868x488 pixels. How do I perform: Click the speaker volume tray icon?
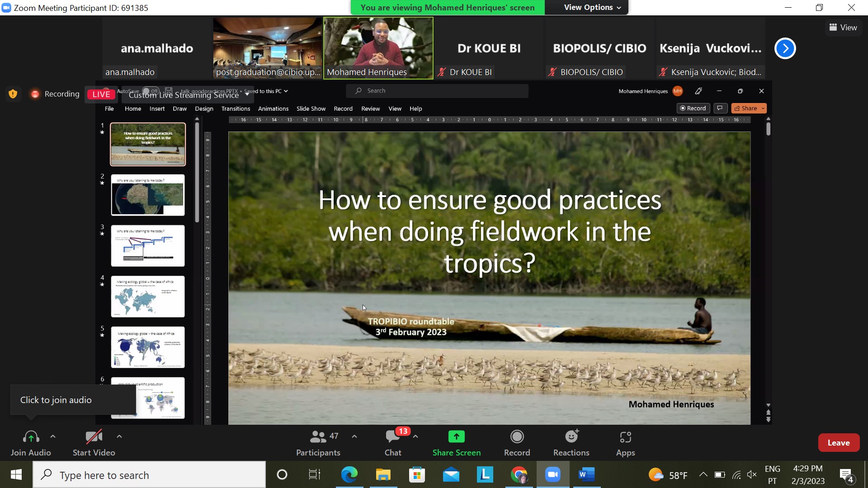point(752,475)
